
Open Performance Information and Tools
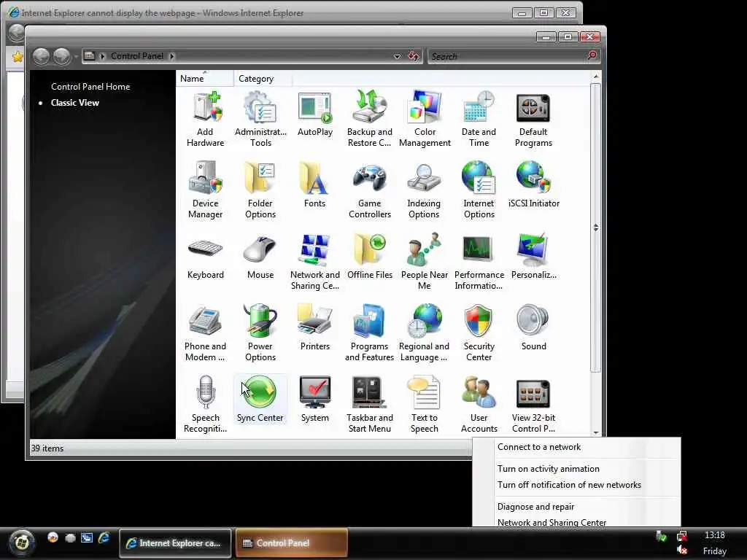click(479, 262)
